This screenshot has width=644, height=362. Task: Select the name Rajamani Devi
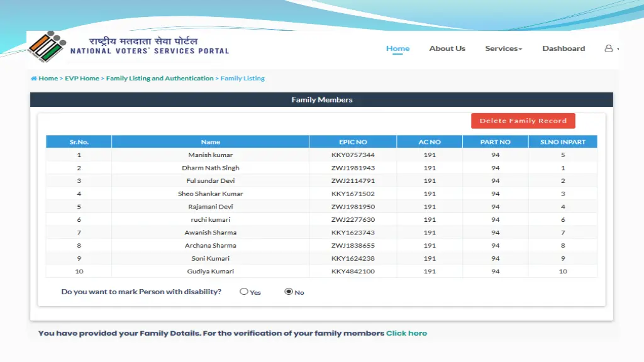[210, 207]
